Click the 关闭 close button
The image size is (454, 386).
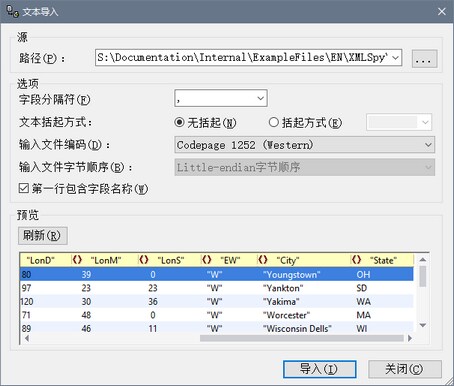[405, 369]
